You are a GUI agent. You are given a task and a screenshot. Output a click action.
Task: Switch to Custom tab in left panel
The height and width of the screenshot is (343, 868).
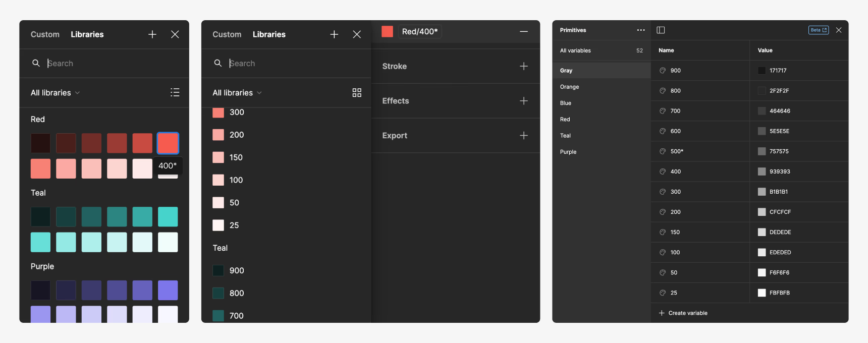(x=45, y=34)
